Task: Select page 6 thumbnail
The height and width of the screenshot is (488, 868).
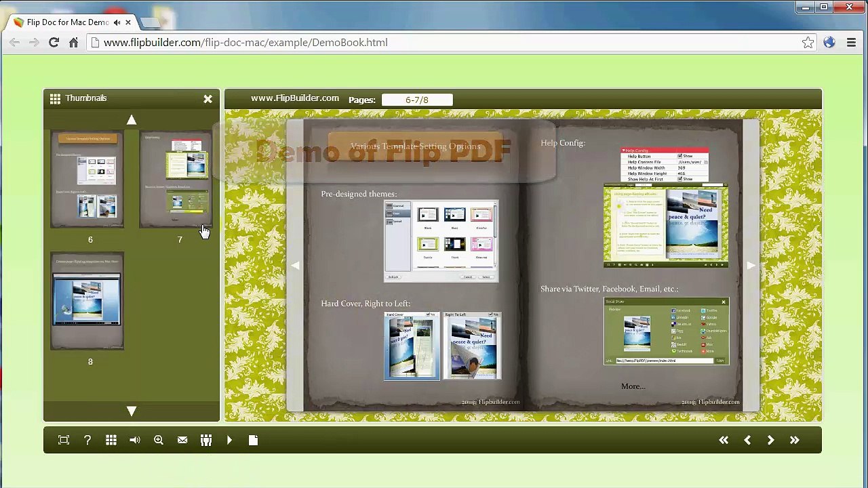Action: 87,180
